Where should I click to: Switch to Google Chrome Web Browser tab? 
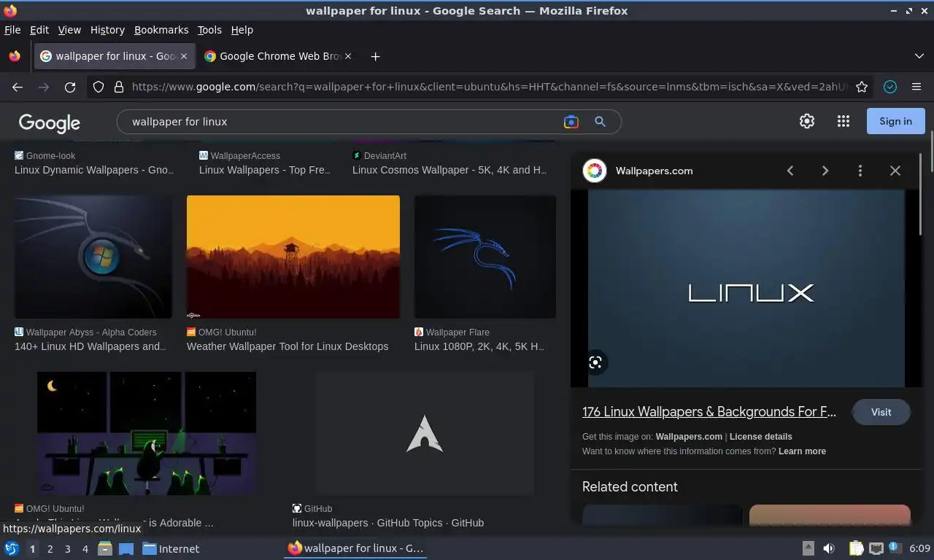277,56
